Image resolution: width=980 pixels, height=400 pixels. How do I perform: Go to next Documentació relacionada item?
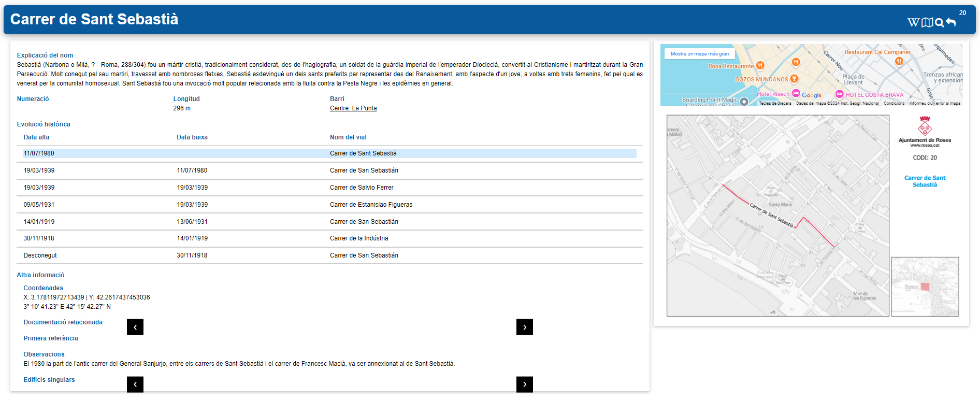(x=524, y=327)
